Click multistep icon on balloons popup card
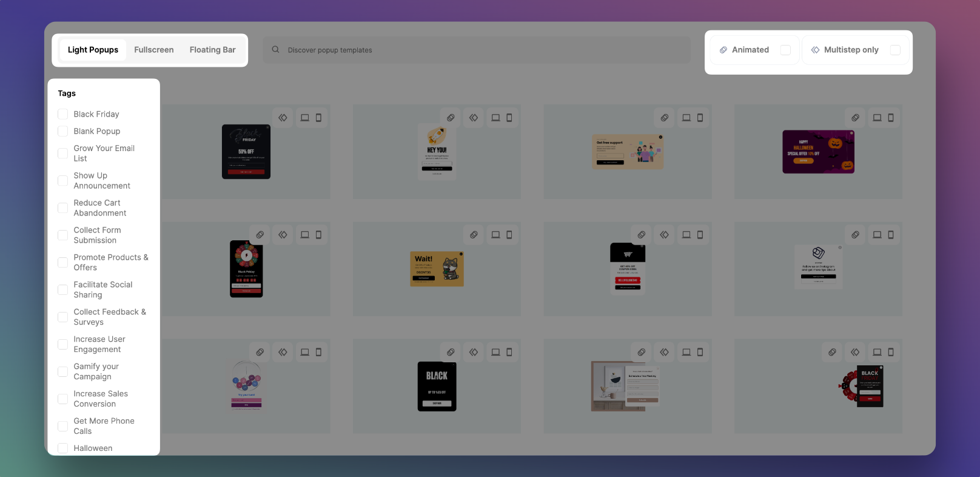 [x=283, y=352]
